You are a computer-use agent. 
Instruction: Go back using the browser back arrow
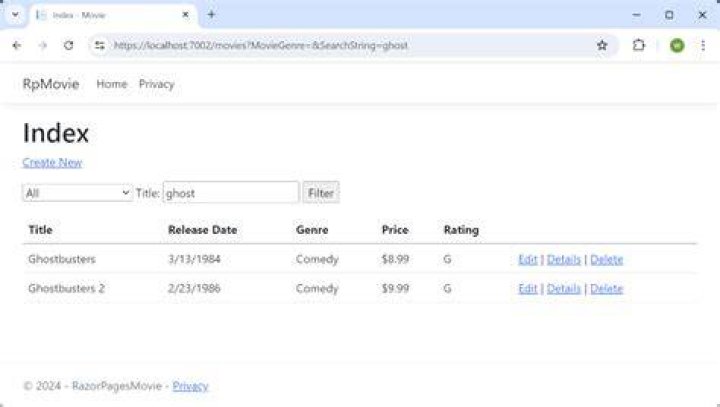click(x=17, y=45)
